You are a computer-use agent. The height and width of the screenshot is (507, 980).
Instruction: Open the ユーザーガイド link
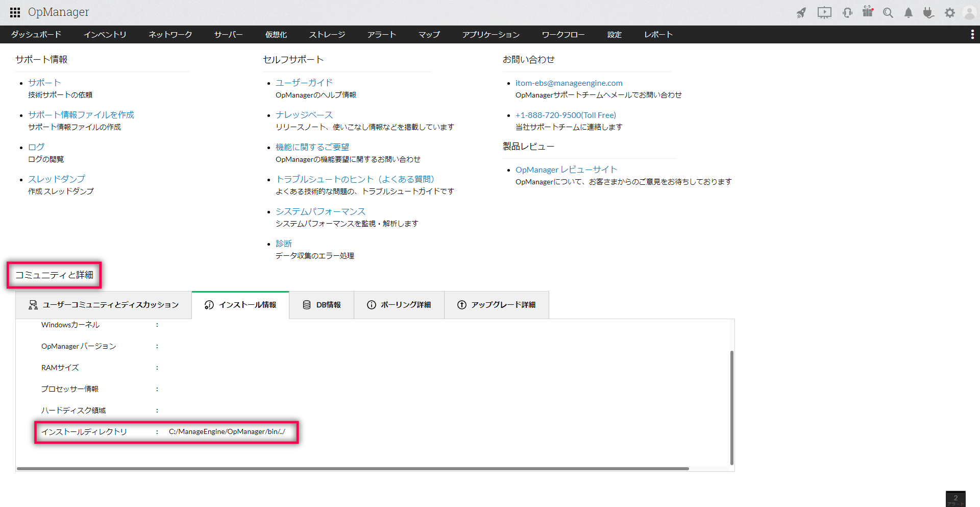pyautogui.click(x=304, y=83)
